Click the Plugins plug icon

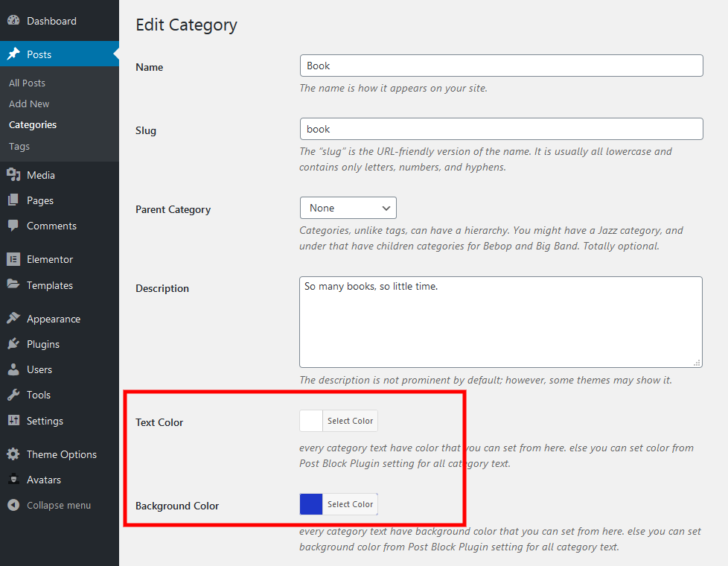[13, 344]
